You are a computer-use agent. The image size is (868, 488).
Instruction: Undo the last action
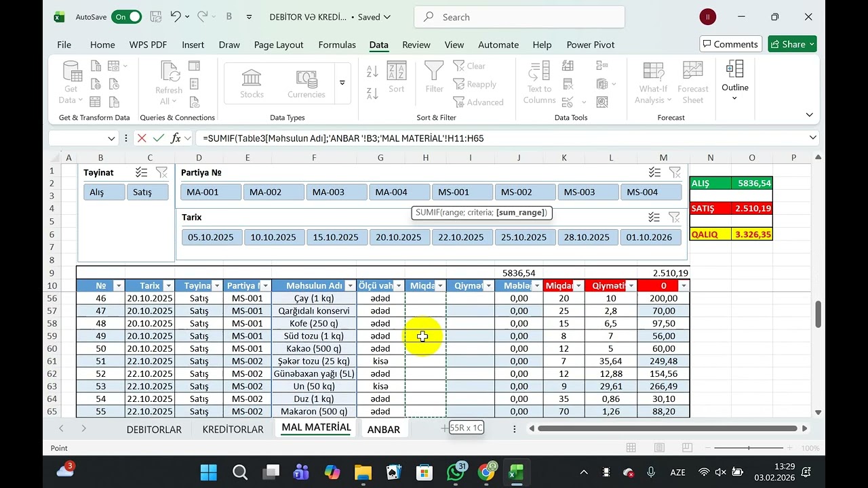click(x=176, y=17)
